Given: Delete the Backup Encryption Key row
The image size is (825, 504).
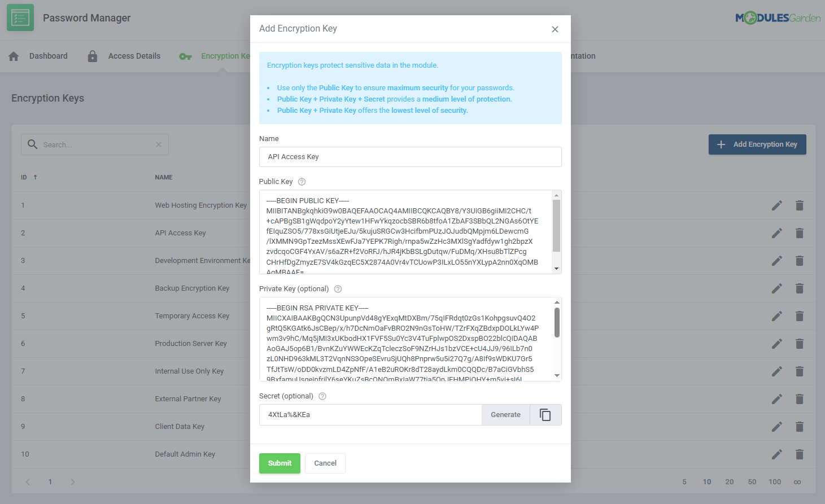Looking at the screenshot, I should pyautogui.click(x=799, y=288).
